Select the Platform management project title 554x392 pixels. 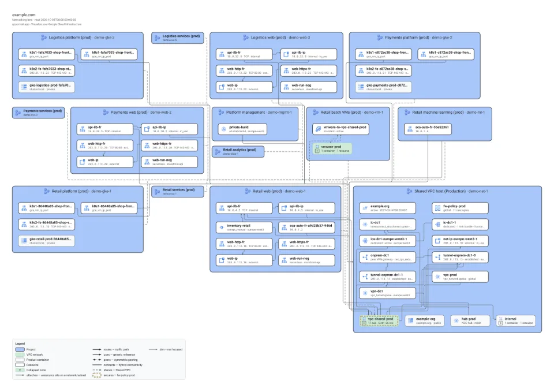(x=259, y=113)
